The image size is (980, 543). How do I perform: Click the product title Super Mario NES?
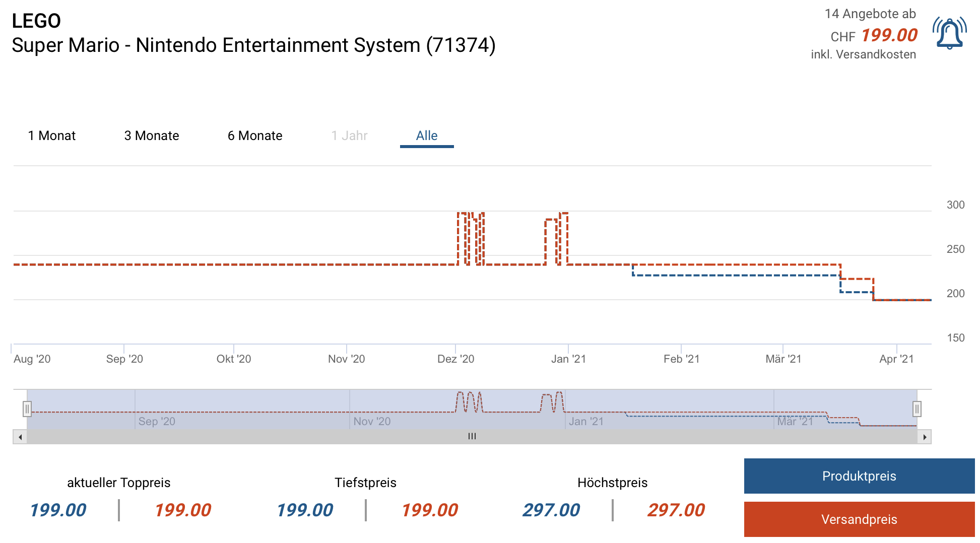point(253,45)
